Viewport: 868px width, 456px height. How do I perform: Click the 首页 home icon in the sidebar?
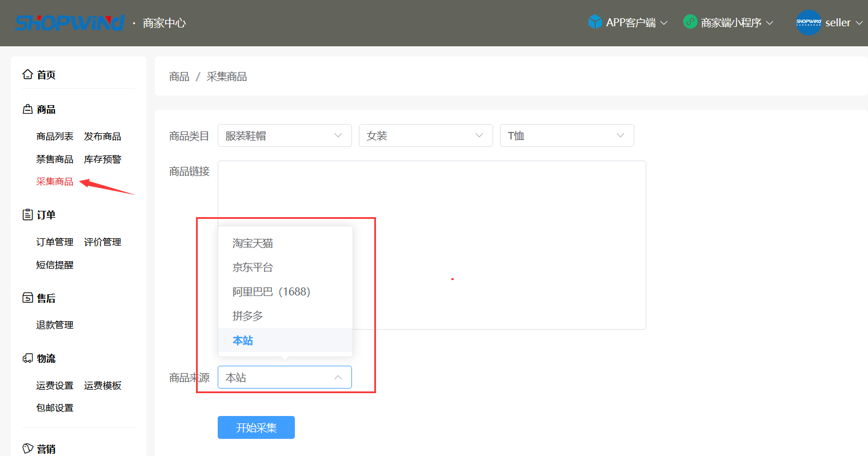coord(27,74)
